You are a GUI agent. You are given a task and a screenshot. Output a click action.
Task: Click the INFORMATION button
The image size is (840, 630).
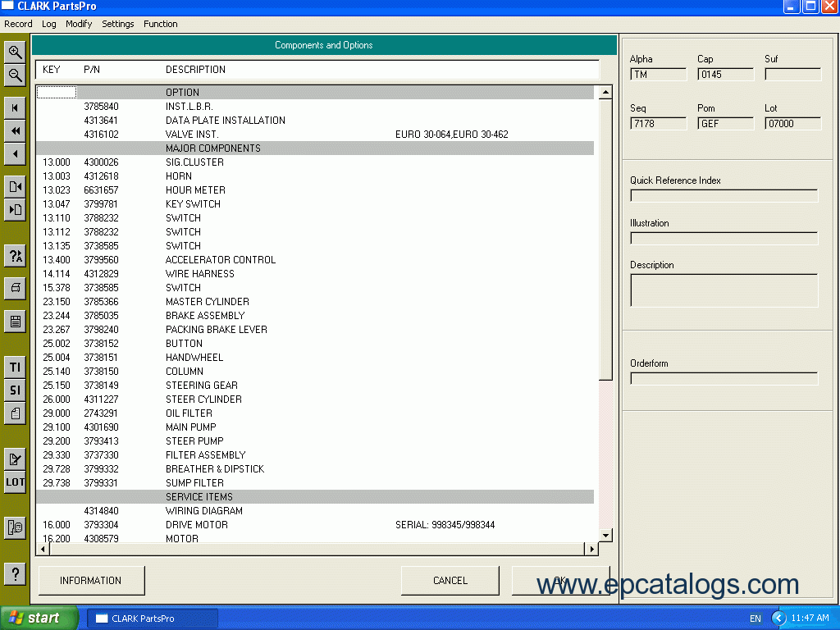91,580
